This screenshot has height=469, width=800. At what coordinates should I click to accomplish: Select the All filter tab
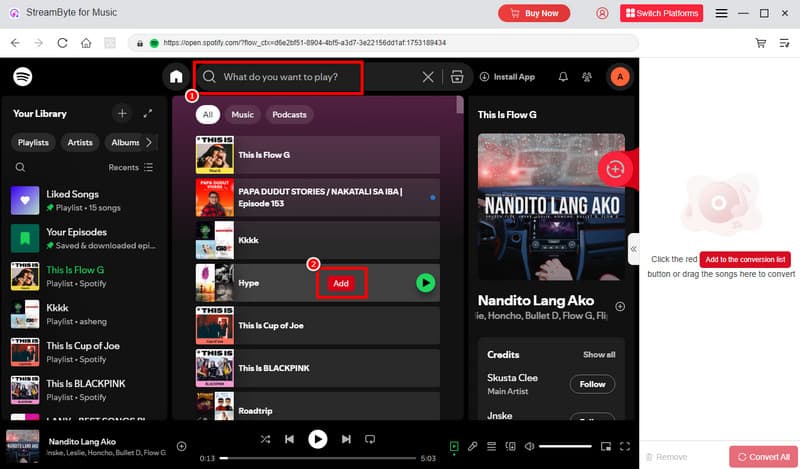[x=208, y=115]
